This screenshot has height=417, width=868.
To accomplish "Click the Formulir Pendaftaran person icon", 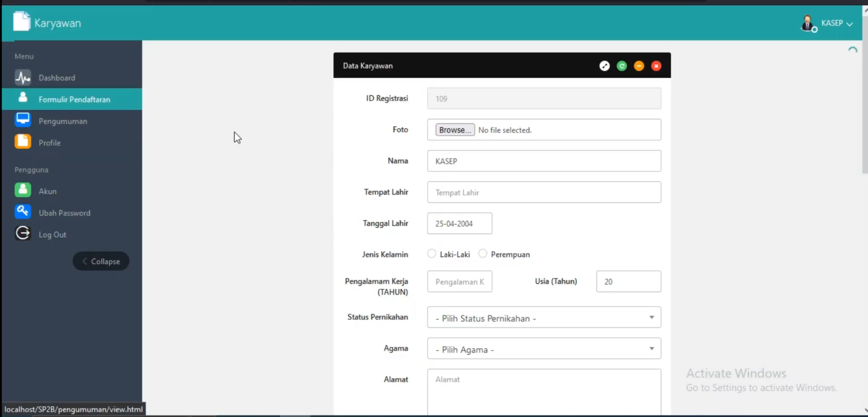I will click(23, 97).
